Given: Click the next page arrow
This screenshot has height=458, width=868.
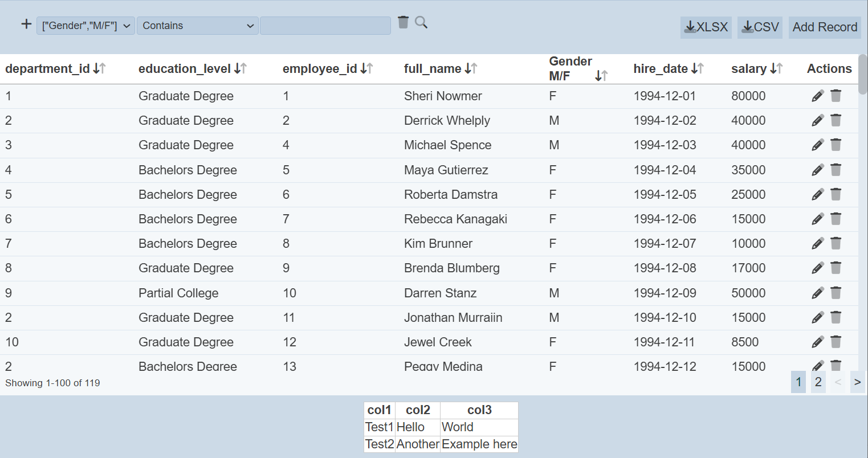Looking at the screenshot, I should pyautogui.click(x=857, y=382).
